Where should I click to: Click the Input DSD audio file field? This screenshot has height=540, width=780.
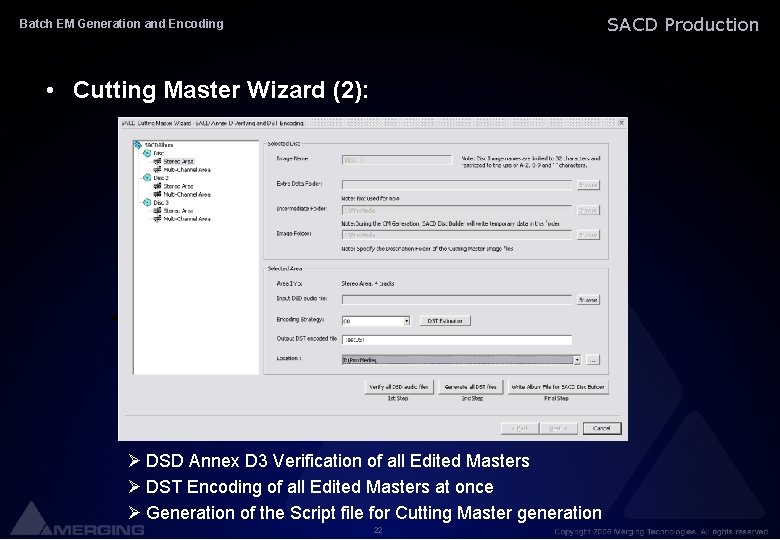pos(457,300)
